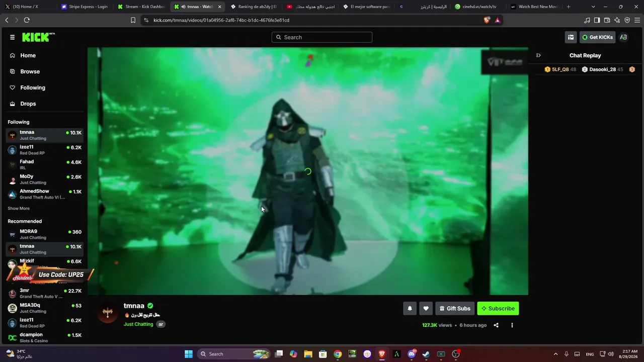The height and width of the screenshot is (362, 644).
Task: Switch to the Stripe Express Login tab
Action: coord(85,7)
